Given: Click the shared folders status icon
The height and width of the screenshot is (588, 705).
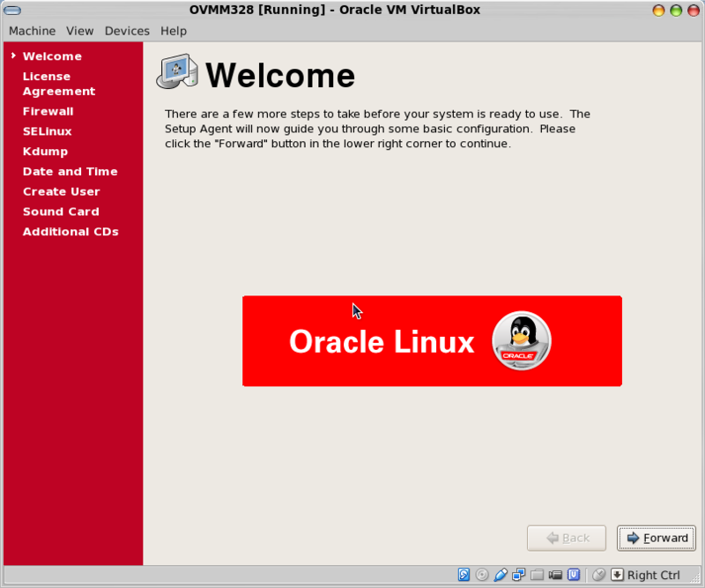Looking at the screenshot, I should [x=537, y=575].
